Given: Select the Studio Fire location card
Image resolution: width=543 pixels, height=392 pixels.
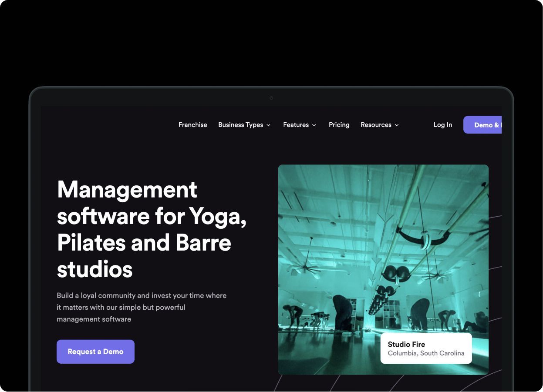Looking at the screenshot, I should tap(426, 348).
